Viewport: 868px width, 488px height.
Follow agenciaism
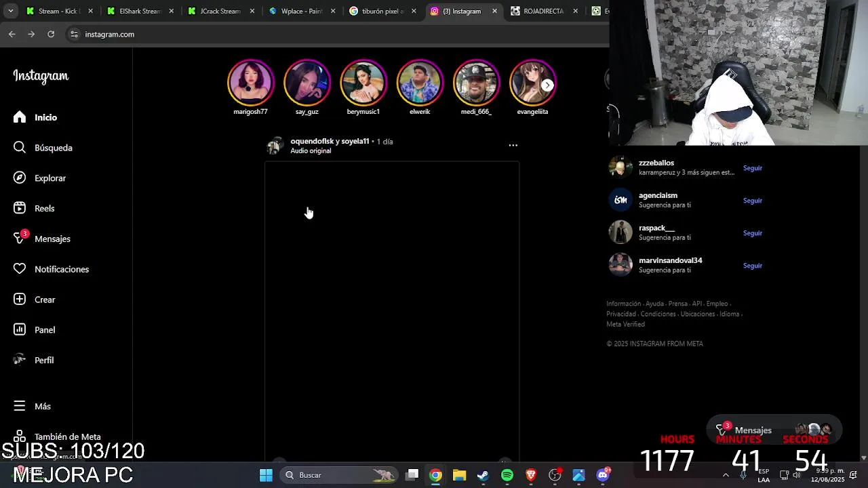(x=753, y=201)
